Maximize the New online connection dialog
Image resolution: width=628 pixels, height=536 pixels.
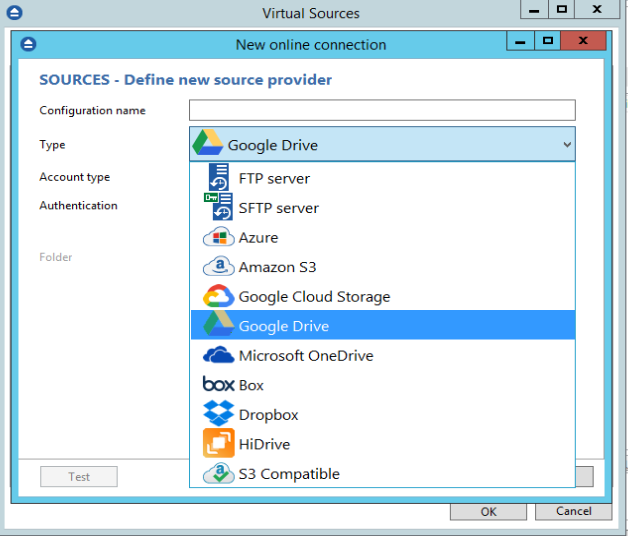[547, 40]
